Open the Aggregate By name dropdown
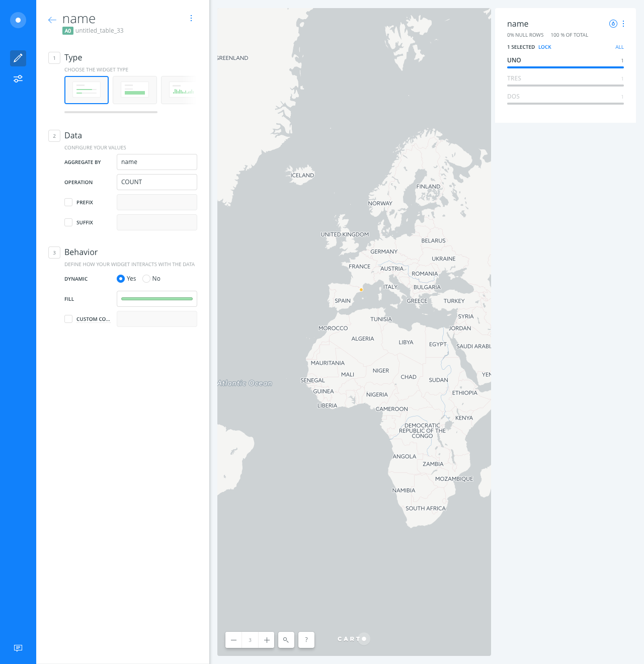The width and height of the screenshot is (644, 664). [157, 162]
